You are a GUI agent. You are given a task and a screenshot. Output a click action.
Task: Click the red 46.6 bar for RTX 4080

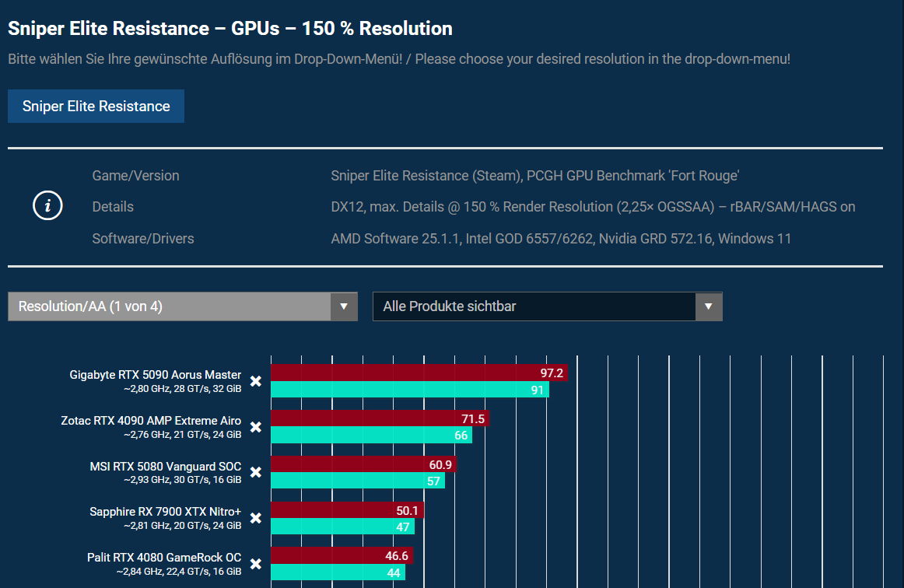342,555
